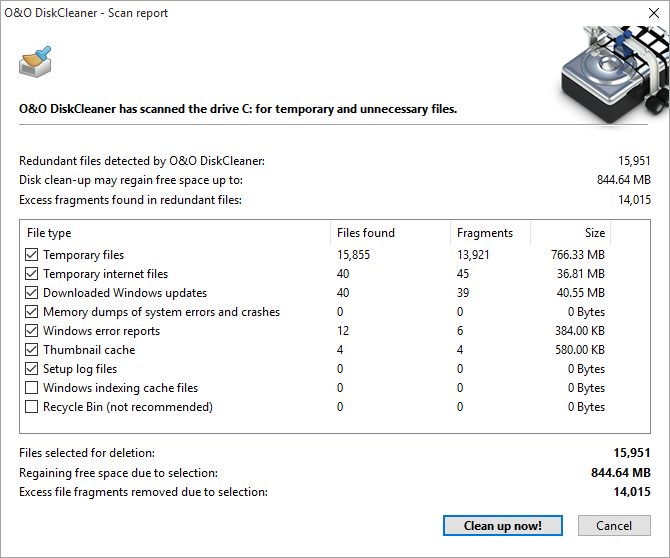Click the Cancel button
The height and width of the screenshot is (558, 670).
(x=614, y=526)
